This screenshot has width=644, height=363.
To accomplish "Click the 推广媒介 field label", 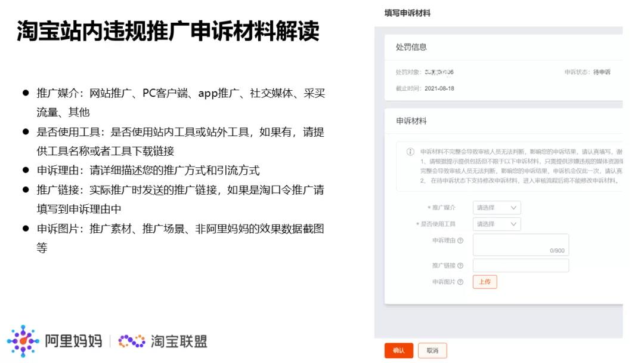I will [x=444, y=208].
